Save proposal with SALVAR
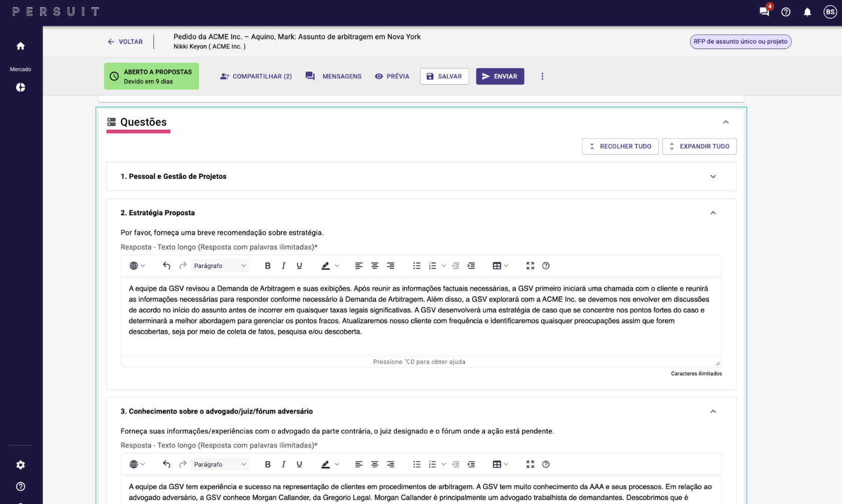Image resolution: width=842 pixels, height=504 pixels. click(x=445, y=76)
